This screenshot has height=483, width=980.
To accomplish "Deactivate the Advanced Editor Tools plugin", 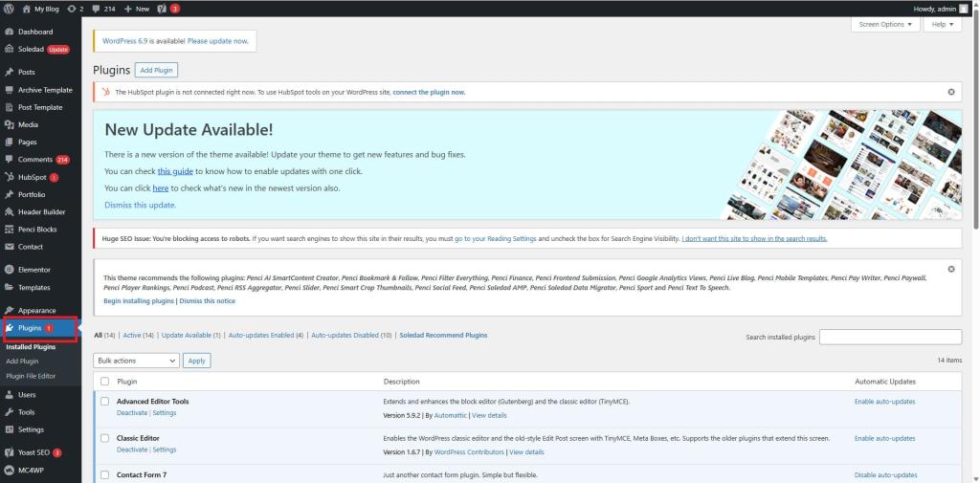I will tap(132, 413).
